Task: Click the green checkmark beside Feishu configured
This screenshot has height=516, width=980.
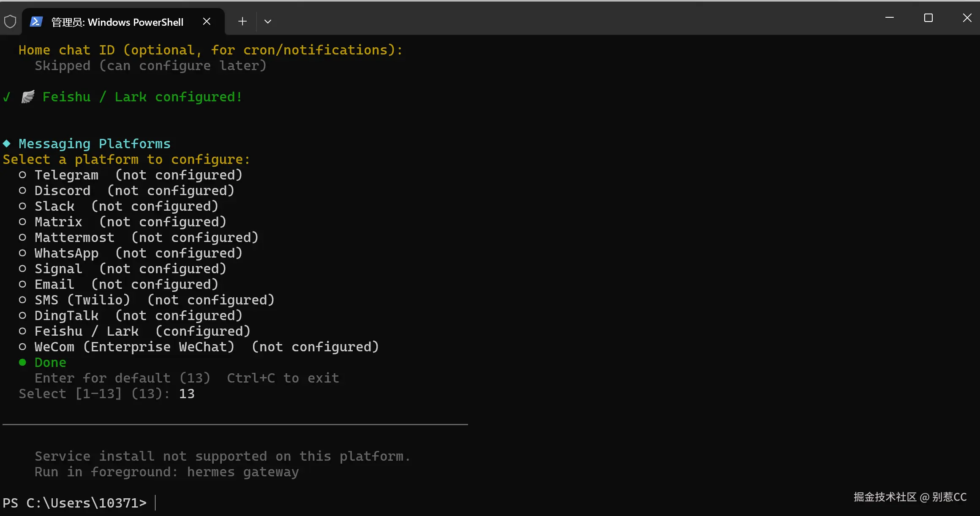Action: pos(7,97)
